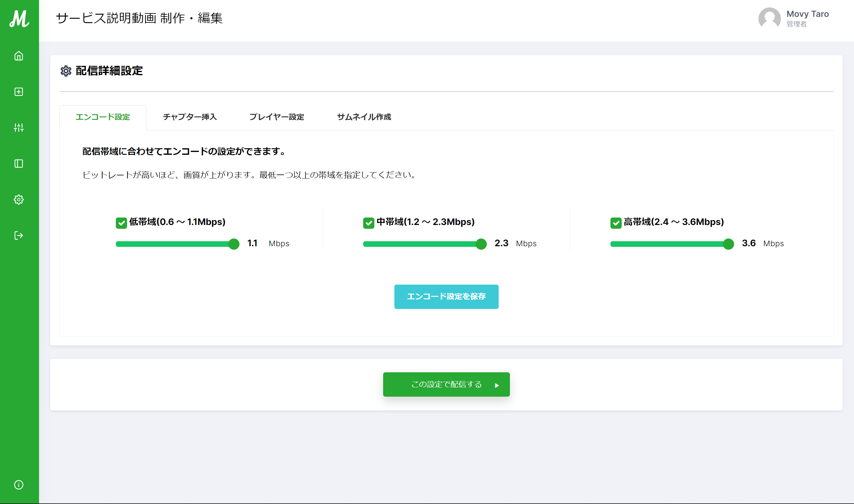The width and height of the screenshot is (854, 504).
Task: Click the sidebar layout panel icon
Action: (x=19, y=164)
